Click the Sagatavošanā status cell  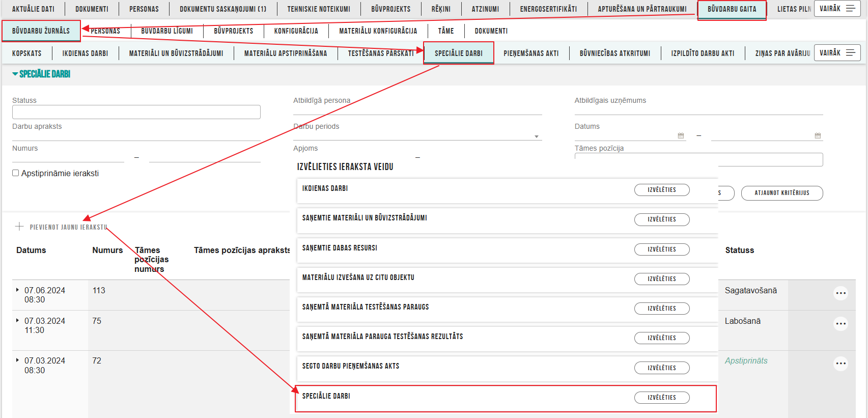751,290
